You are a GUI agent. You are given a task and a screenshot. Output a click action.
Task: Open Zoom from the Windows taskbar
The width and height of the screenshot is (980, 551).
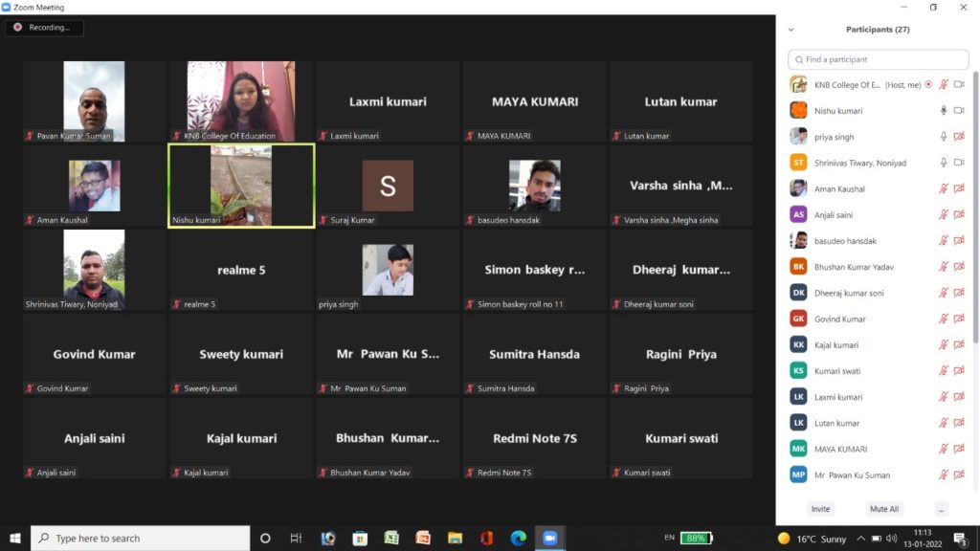pos(549,538)
